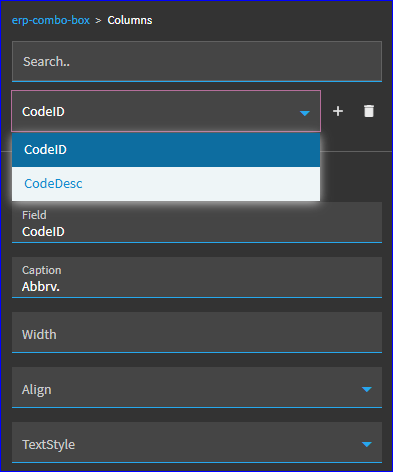Screen dimensions: 393x472
Task: Select the highlighted CodeID list option
Action: [x=166, y=150]
